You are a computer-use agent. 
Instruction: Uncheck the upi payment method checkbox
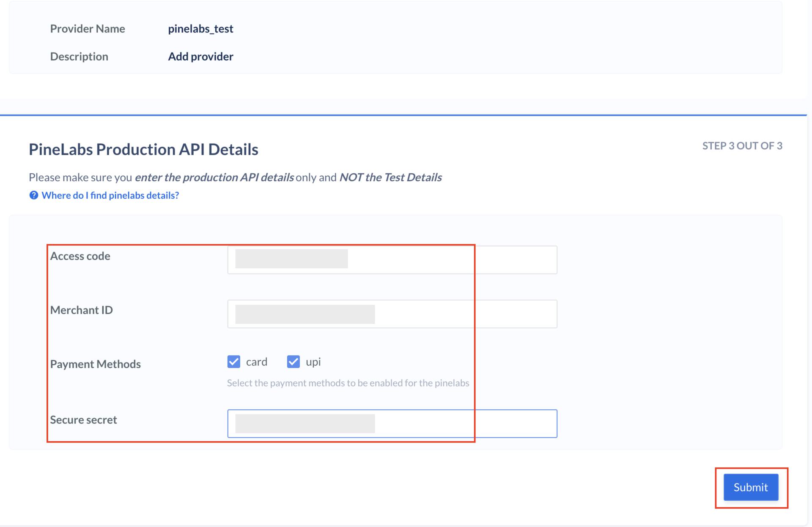[293, 362]
